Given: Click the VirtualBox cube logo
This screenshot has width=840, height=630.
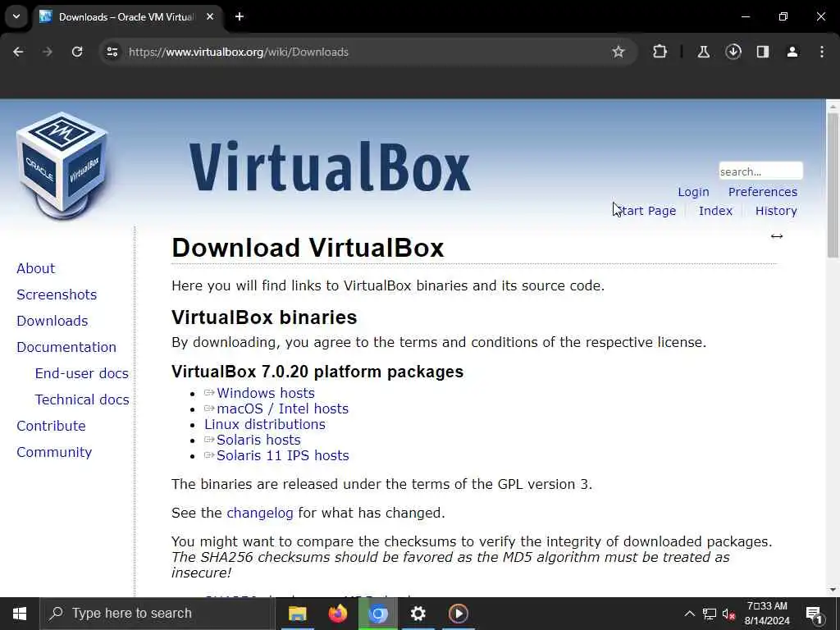Looking at the screenshot, I should 62,165.
